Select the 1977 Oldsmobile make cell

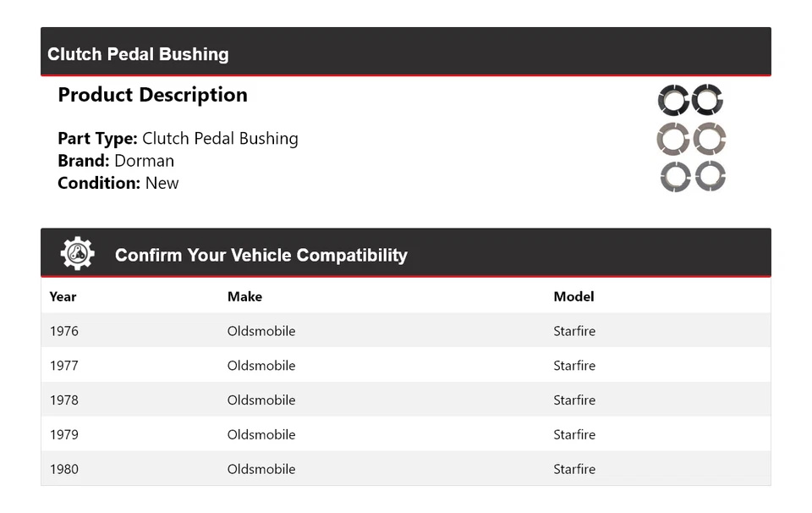(261, 366)
